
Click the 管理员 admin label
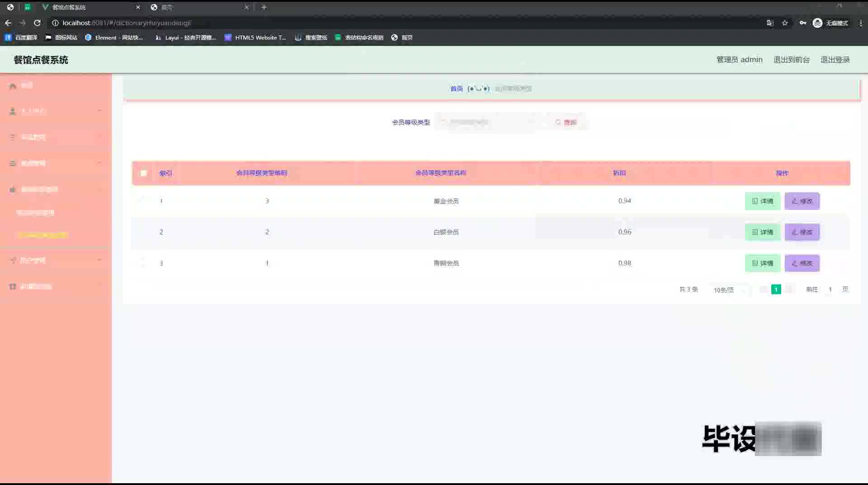(x=739, y=60)
